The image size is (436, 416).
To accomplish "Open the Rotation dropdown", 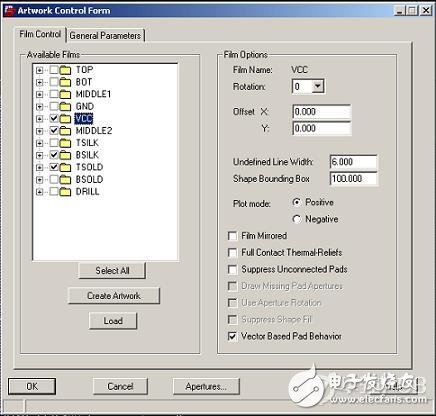I will click(318, 87).
